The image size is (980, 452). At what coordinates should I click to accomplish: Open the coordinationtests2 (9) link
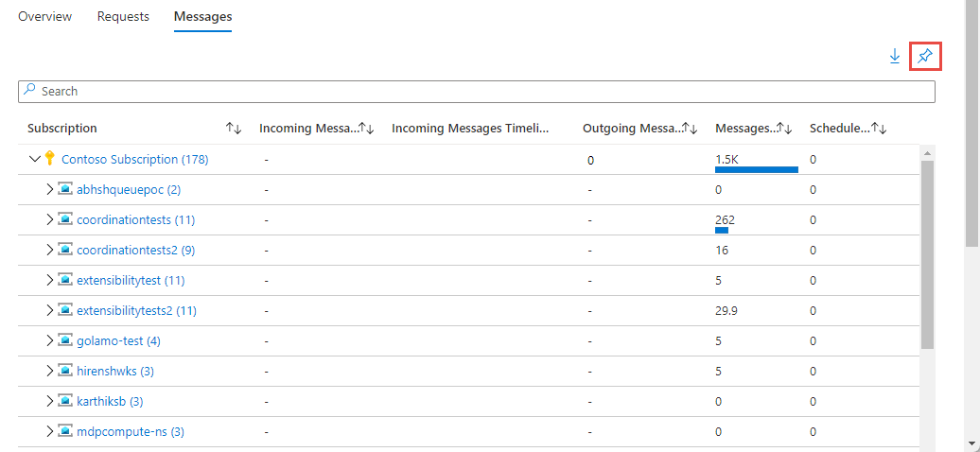(x=136, y=250)
